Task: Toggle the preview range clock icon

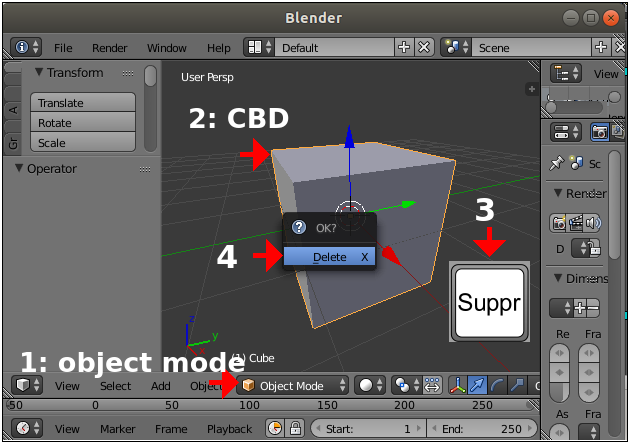Action: (275, 428)
